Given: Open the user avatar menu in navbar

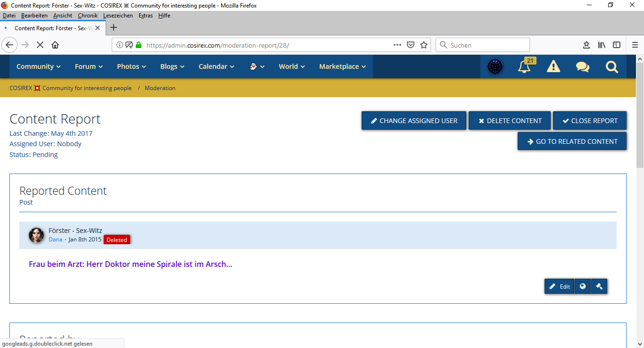Looking at the screenshot, I should tap(495, 66).
